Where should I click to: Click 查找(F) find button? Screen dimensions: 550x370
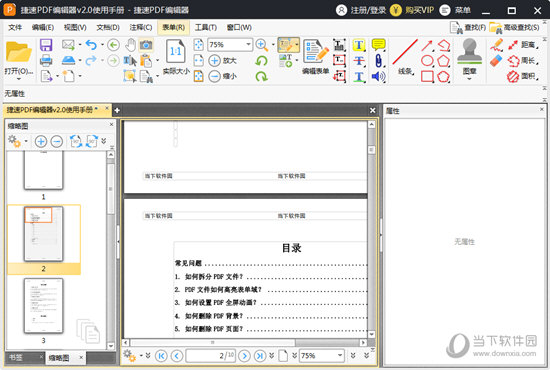(x=468, y=27)
